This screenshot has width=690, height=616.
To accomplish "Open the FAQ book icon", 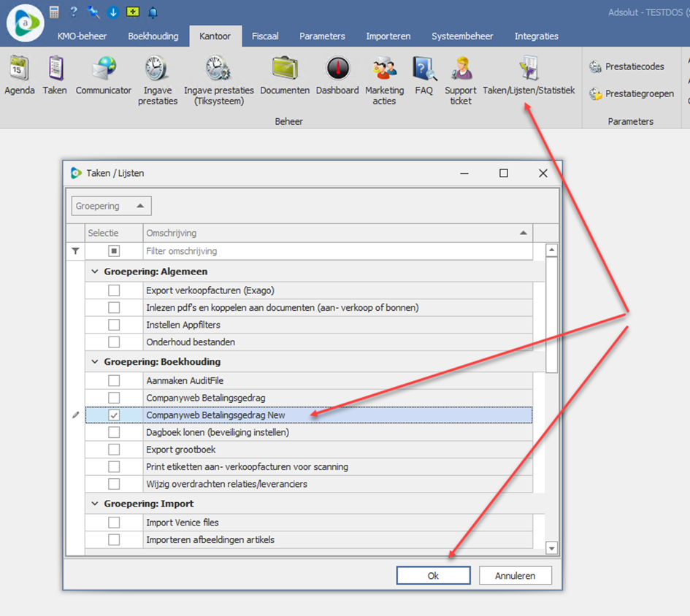I will click(x=424, y=68).
